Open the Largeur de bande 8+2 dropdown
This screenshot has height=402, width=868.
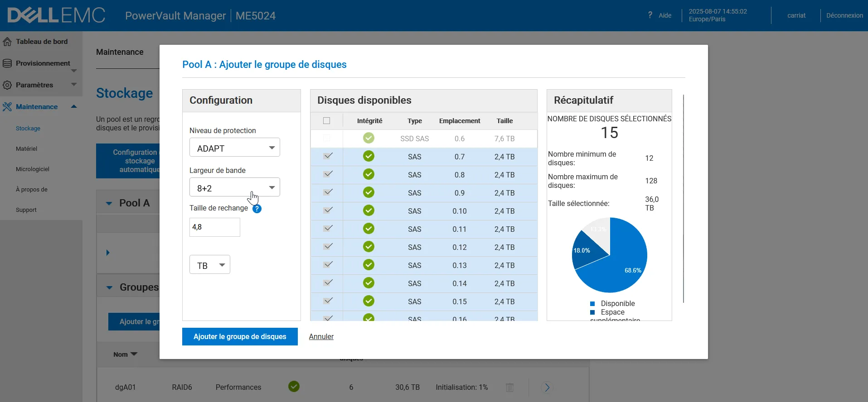tap(234, 188)
